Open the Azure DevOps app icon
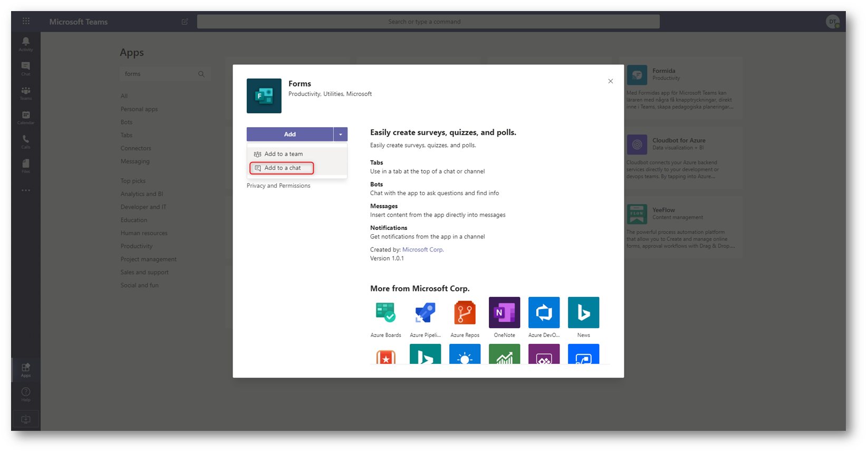 (x=544, y=312)
